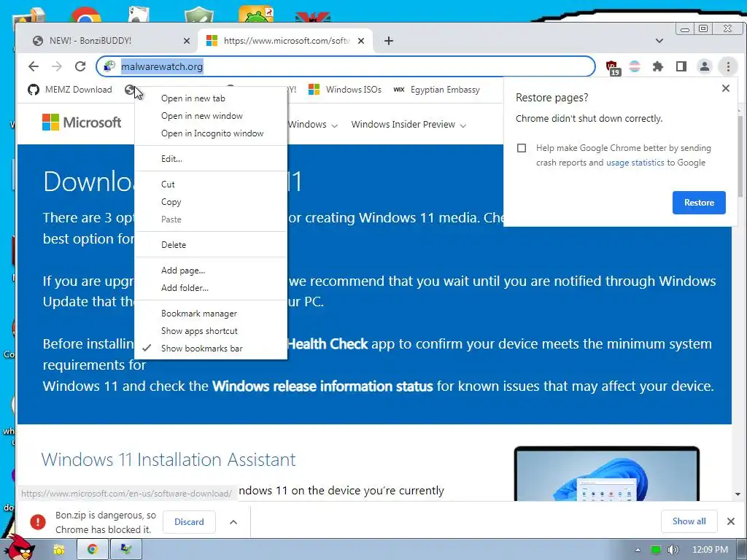This screenshot has height=560, width=747.
Task: Show hidden tray icons arrow
Action: point(638,550)
